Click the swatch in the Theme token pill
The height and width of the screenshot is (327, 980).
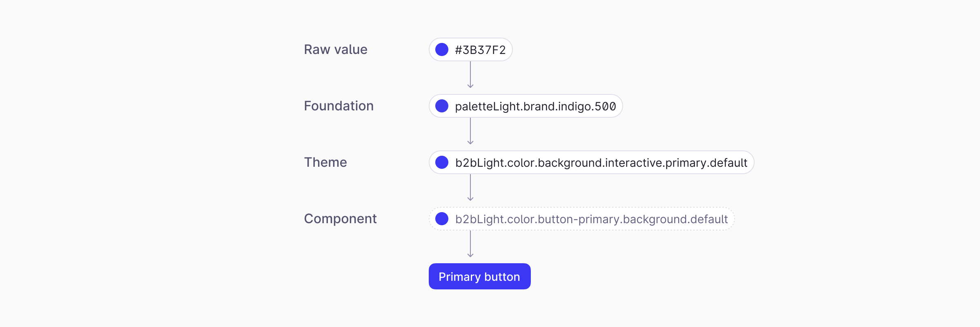click(x=442, y=163)
